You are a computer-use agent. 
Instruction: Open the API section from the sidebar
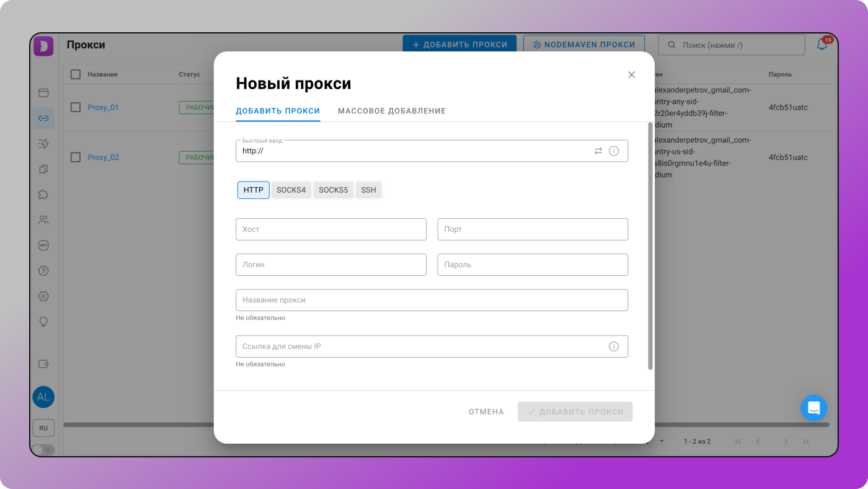(43, 245)
